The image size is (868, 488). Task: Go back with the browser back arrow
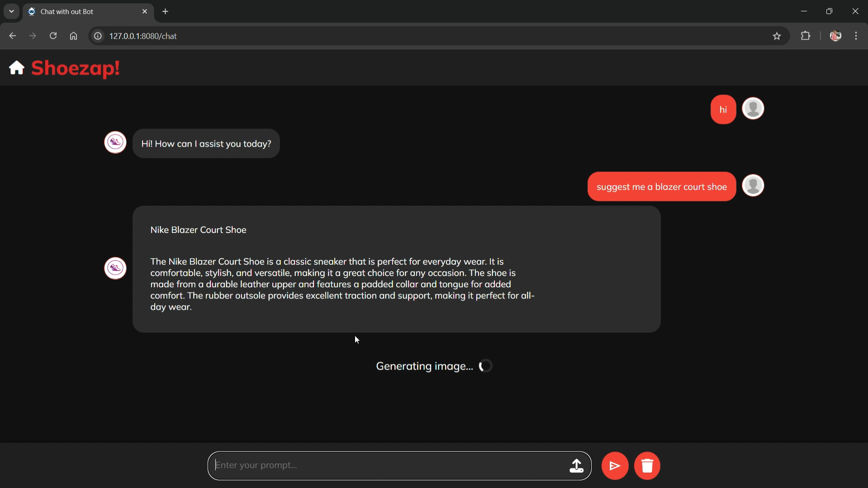(x=12, y=36)
